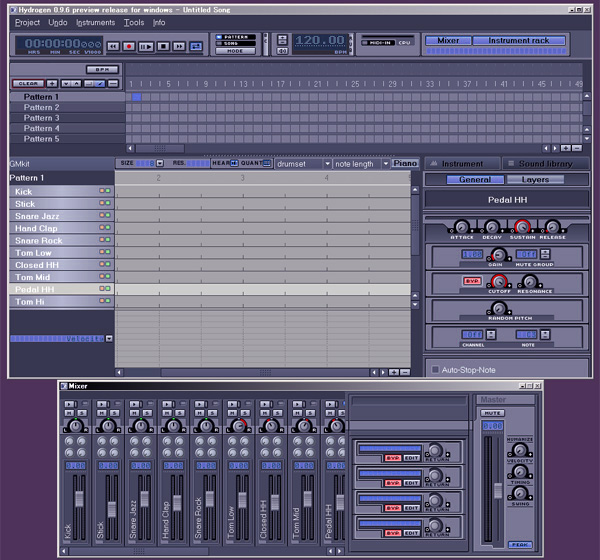Toggle the loop song button
Viewport: 600px width, 560px height.
(195, 46)
